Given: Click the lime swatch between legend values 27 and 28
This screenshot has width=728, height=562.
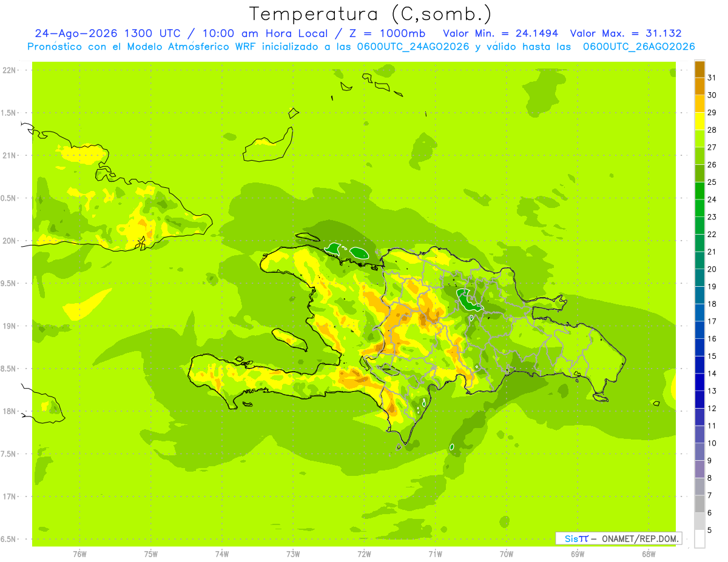Looking at the screenshot, I should coord(699,138).
